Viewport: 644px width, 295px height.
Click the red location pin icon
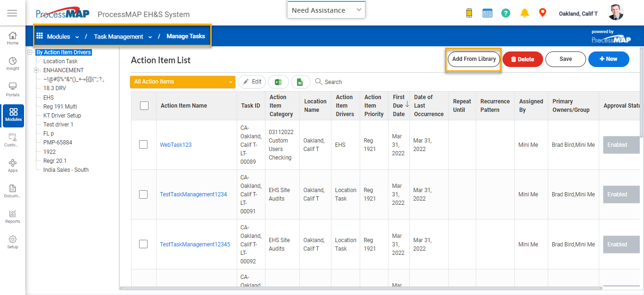click(543, 13)
